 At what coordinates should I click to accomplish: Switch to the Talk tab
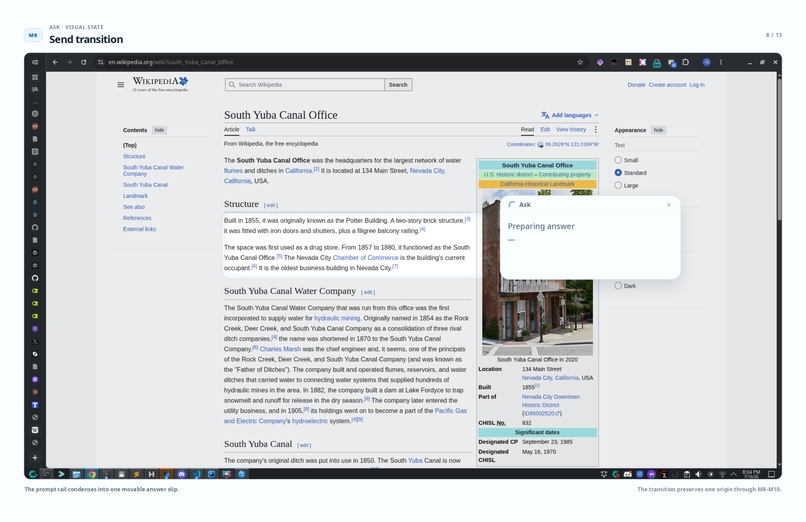coord(250,129)
